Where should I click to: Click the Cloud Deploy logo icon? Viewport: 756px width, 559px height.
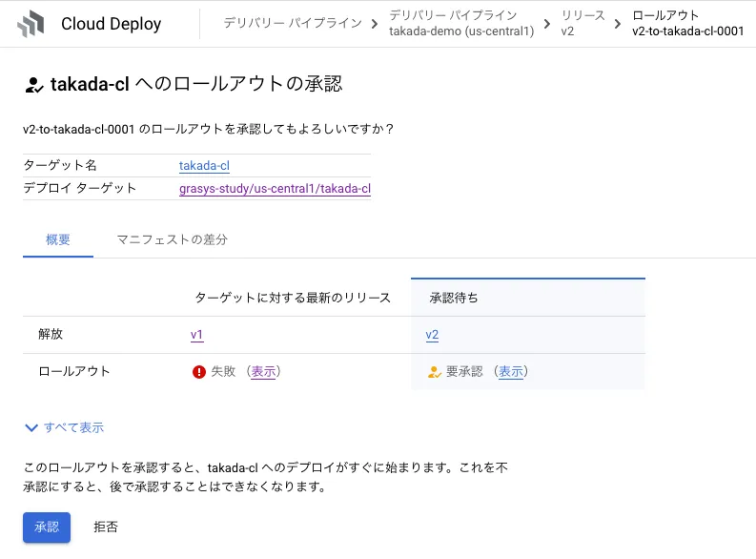[31, 24]
